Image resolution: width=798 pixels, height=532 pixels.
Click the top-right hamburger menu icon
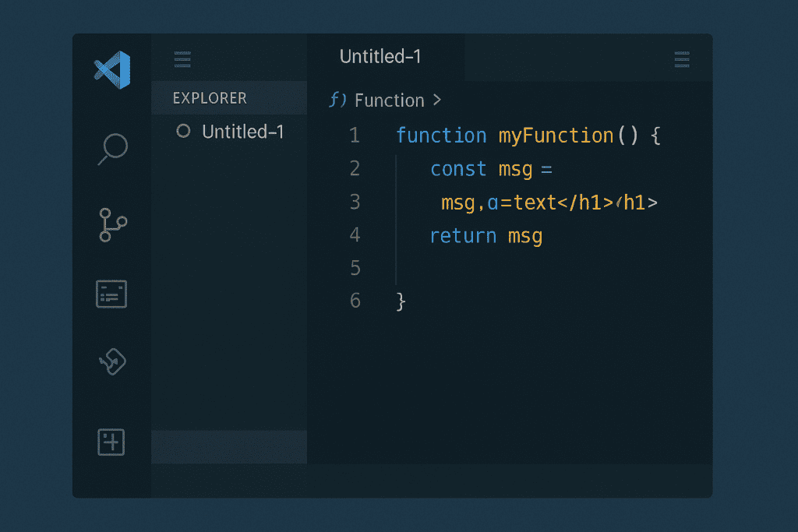[x=682, y=59]
